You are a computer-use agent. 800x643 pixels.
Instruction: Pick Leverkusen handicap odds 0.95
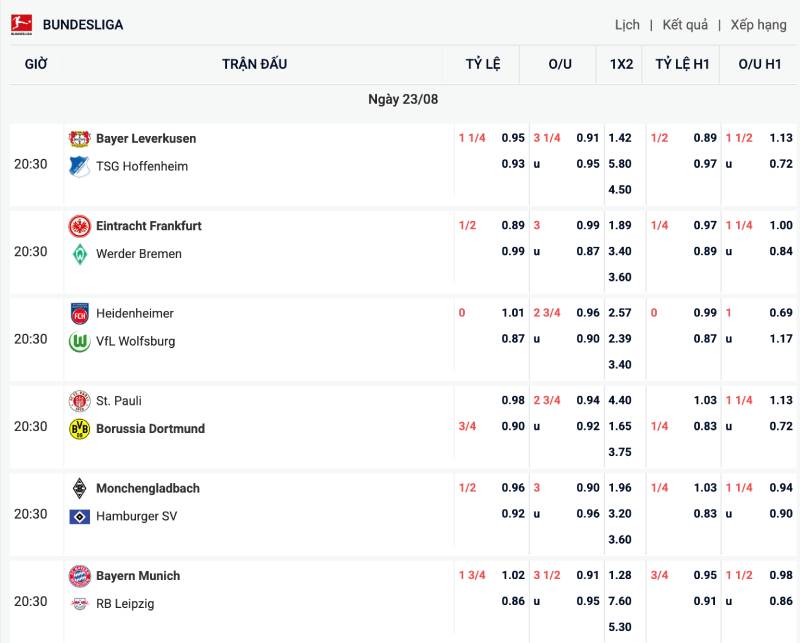[513, 139]
